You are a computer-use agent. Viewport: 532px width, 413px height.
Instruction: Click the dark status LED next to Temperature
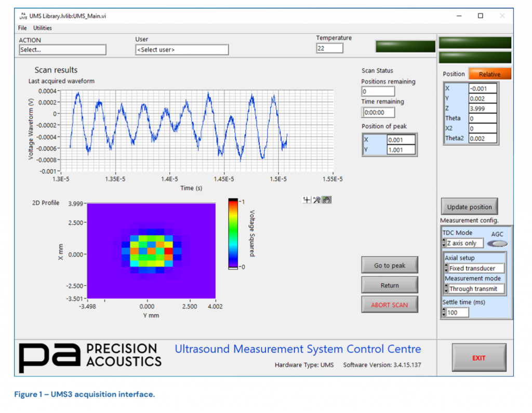[405, 46]
